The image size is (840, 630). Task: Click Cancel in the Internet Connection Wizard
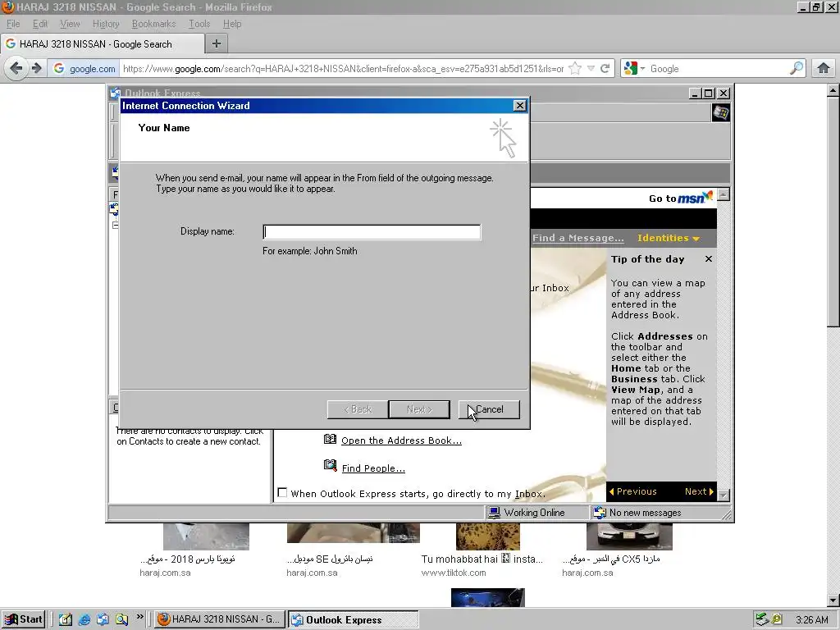[489, 410]
